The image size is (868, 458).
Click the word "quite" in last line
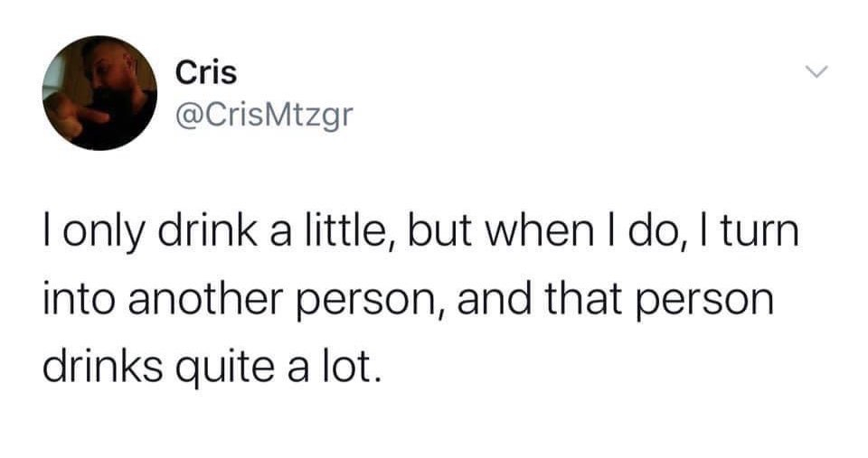[225, 369]
